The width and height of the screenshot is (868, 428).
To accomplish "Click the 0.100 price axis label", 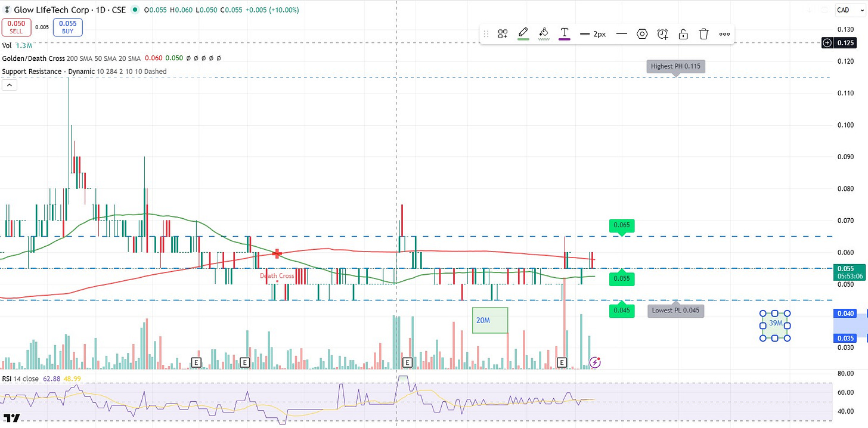I will point(846,125).
